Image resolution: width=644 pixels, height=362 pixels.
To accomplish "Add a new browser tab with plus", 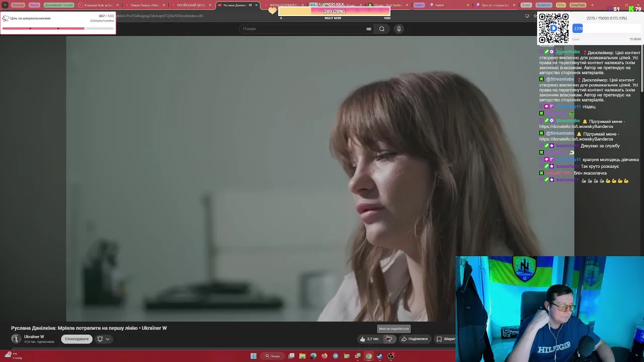I will coord(592,5).
